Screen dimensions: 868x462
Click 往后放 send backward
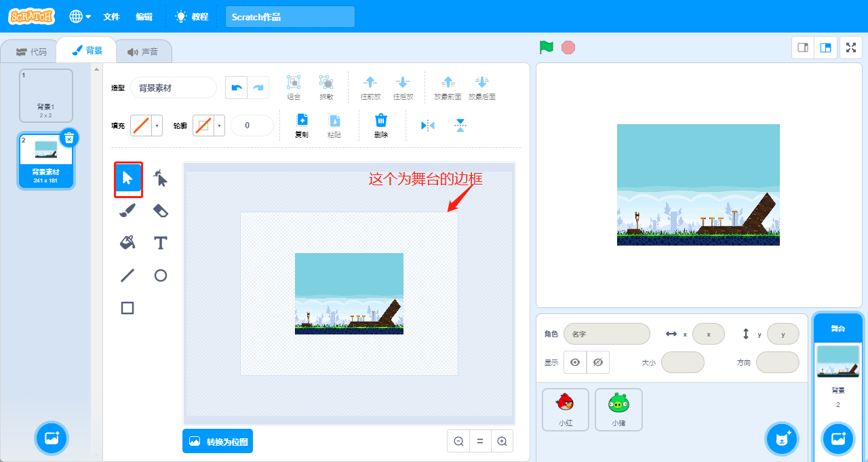coord(403,88)
